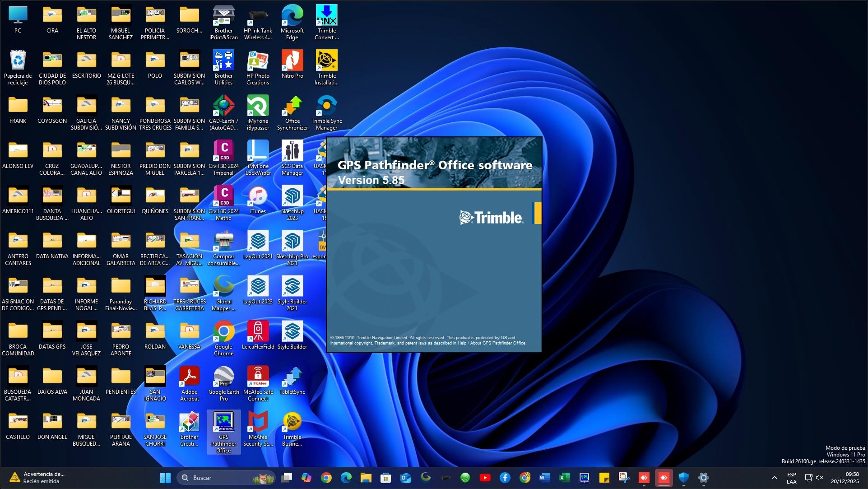This screenshot has width=868, height=489.
Task: Show hidden system tray icons chevron
Action: coord(774,478)
